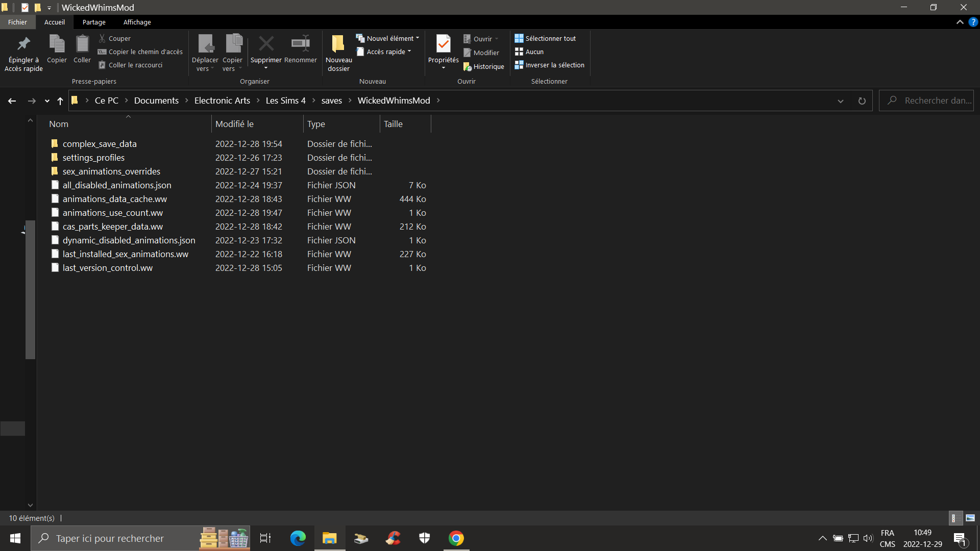Image resolution: width=980 pixels, height=551 pixels.
Task: Paste shortcut with Coller le raccourci
Action: (x=131, y=65)
